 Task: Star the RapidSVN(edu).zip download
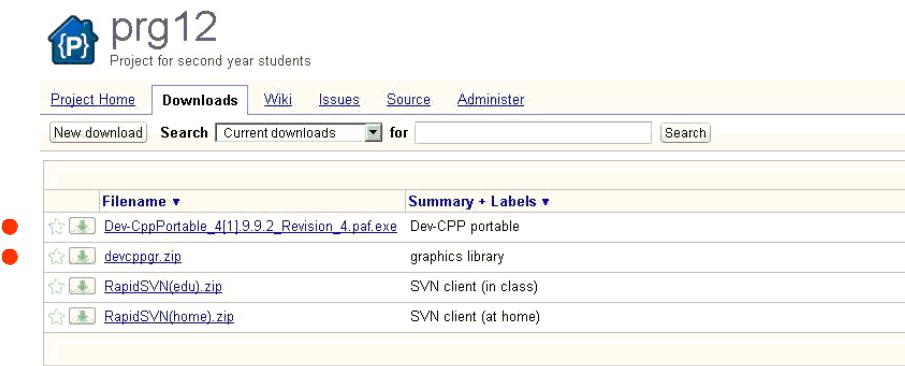coord(56,286)
